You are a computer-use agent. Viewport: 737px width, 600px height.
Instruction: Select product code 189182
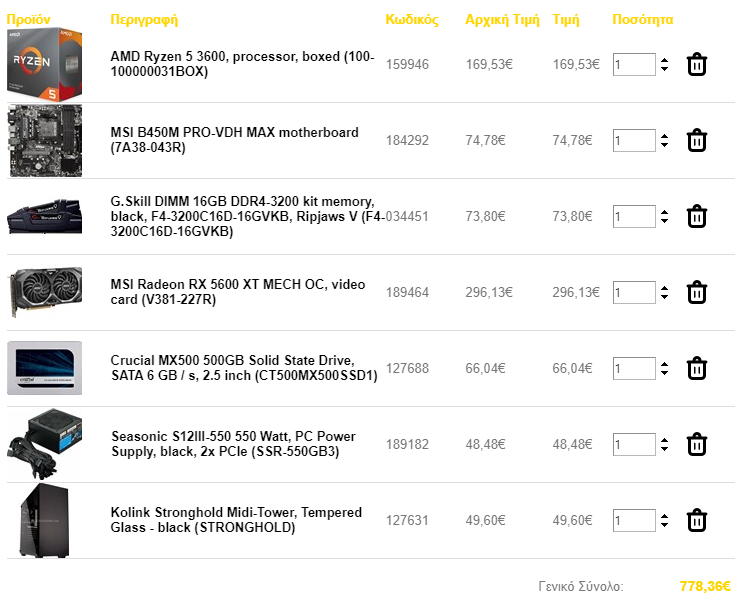pos(408,444)
